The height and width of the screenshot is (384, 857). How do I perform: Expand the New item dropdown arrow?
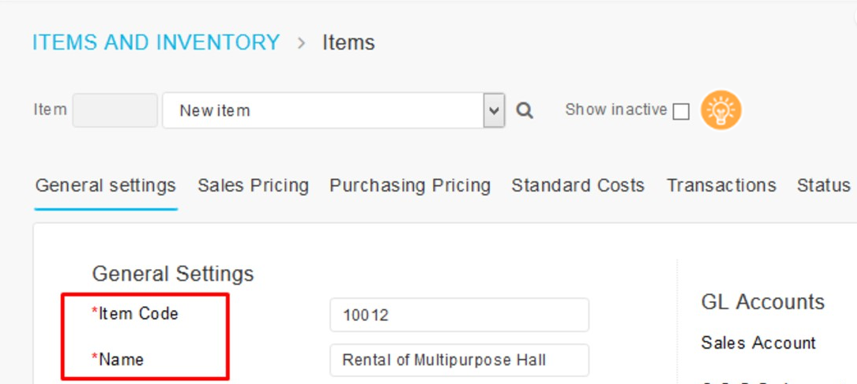click(x=494, y=110)
